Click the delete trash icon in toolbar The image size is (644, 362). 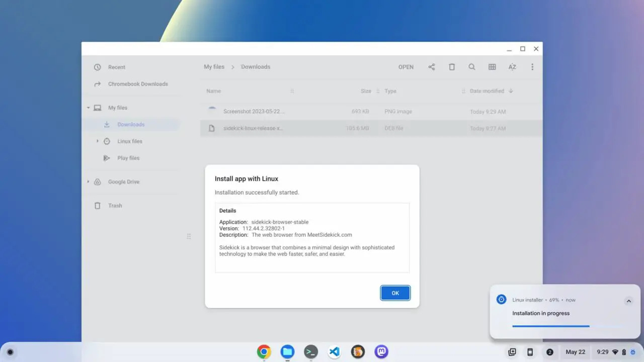coord(452,67)
